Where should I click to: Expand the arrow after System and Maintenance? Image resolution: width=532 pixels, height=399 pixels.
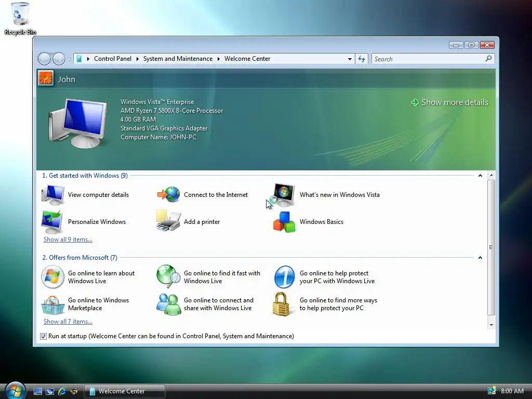click(x=219, y=59)
